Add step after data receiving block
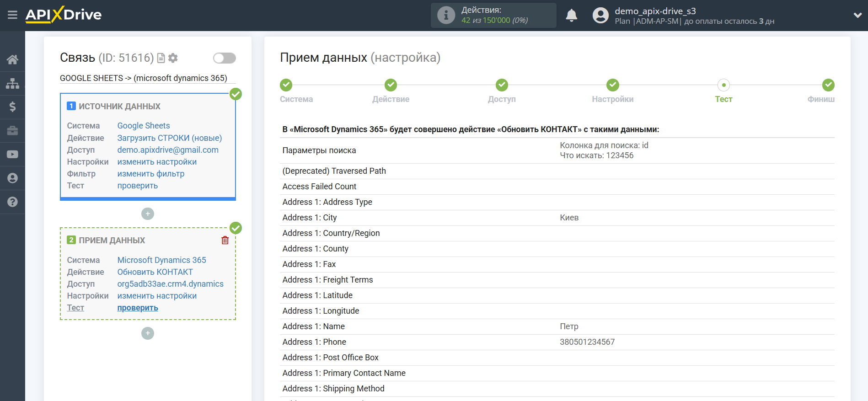This screenshot has height=401, width=868. (x=148, y=333)
